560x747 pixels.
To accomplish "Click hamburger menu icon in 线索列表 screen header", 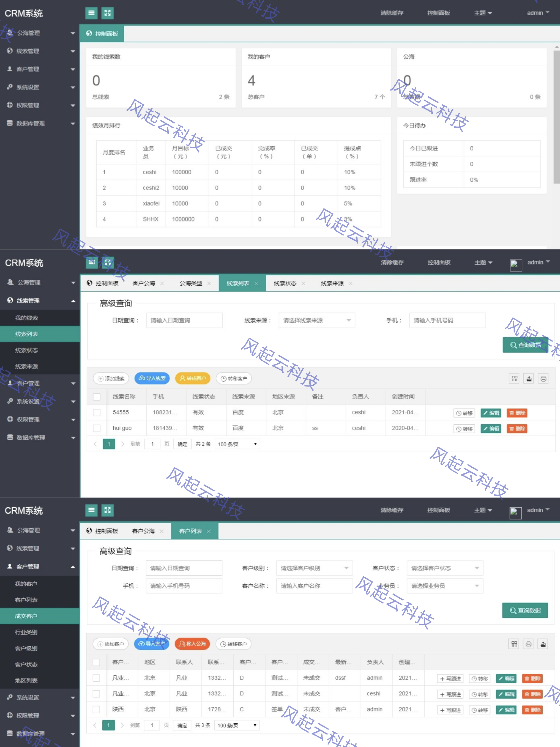I will pos(92,262).
